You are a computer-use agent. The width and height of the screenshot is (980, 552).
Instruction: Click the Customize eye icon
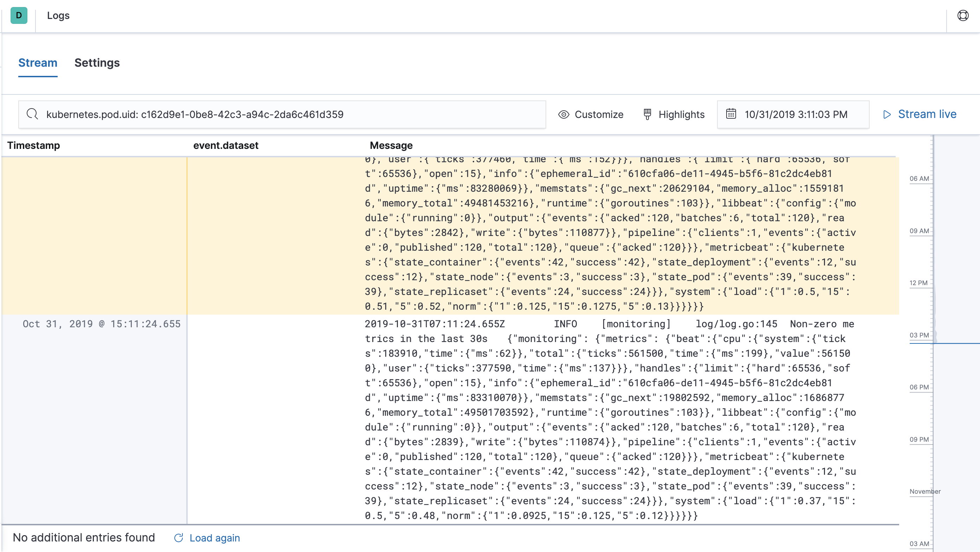563,114
